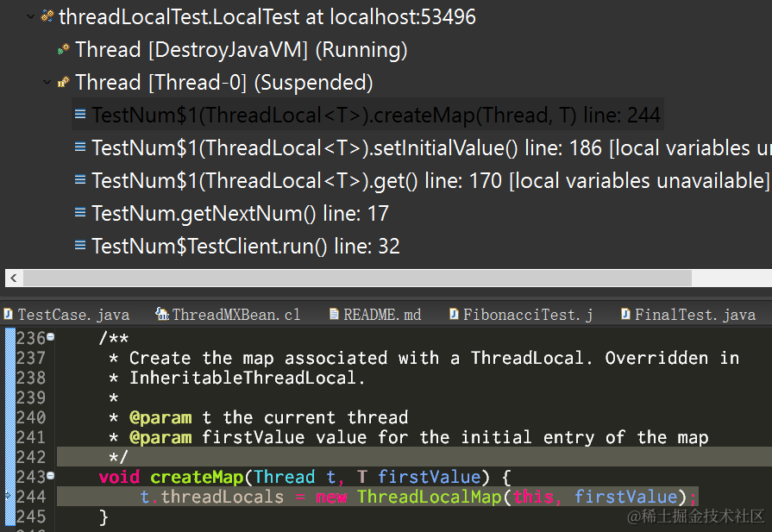Collapse the threadLocalTest.LocalTest launch node
The image size is (772, 532).
click(x=30, y=17)
